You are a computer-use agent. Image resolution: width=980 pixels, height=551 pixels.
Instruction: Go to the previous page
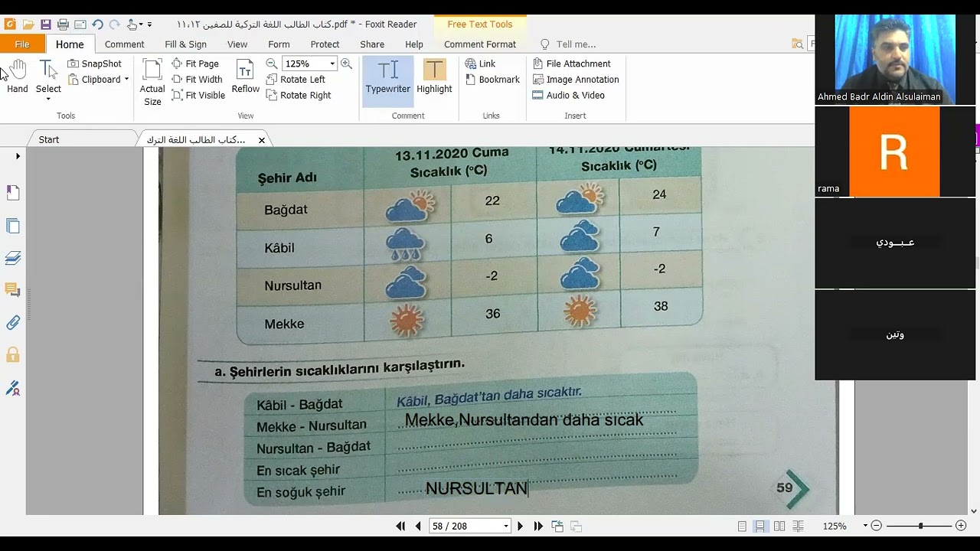[418, 526]
